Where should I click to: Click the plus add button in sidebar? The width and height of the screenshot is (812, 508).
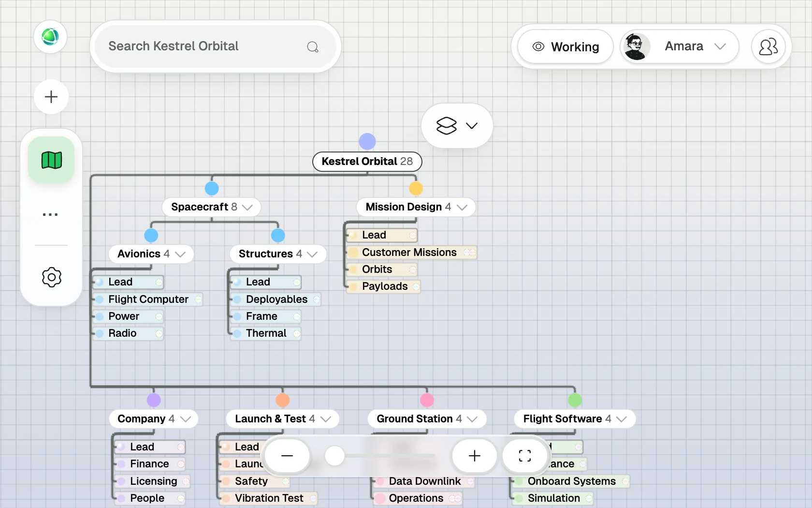click(51, 97)
